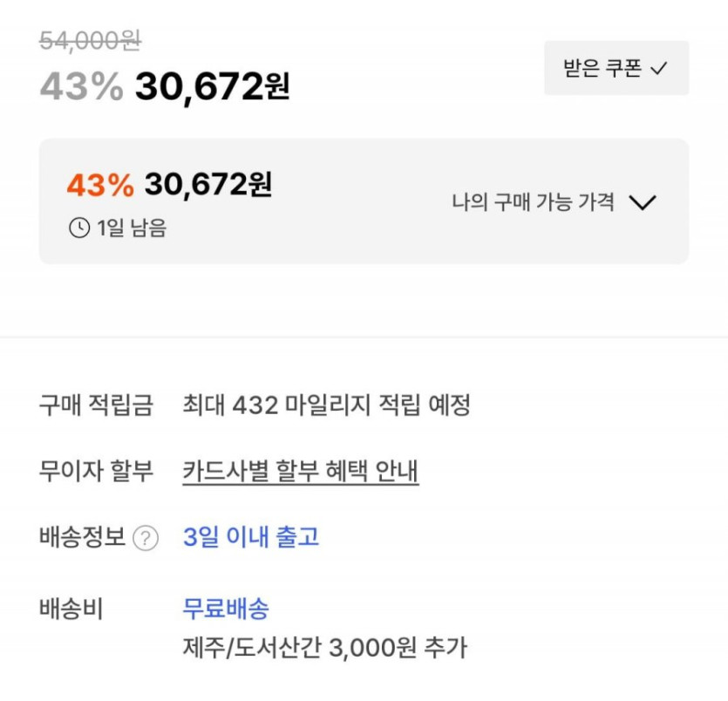728x701 pixels.
Task: Click the 구매 적립금 label
Action: pyautogui.click(x=96, y=405)
